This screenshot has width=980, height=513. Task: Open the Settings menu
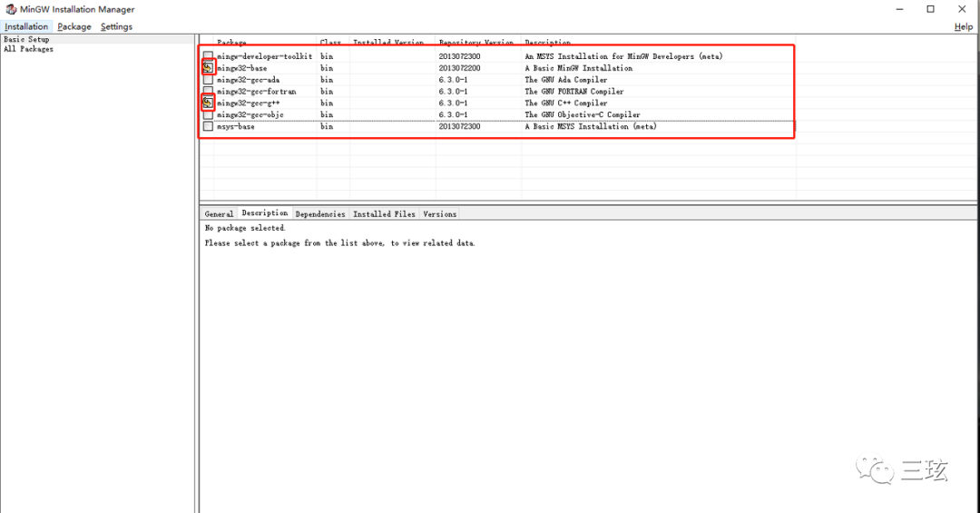pyautogui.click(x=116, y=26)
